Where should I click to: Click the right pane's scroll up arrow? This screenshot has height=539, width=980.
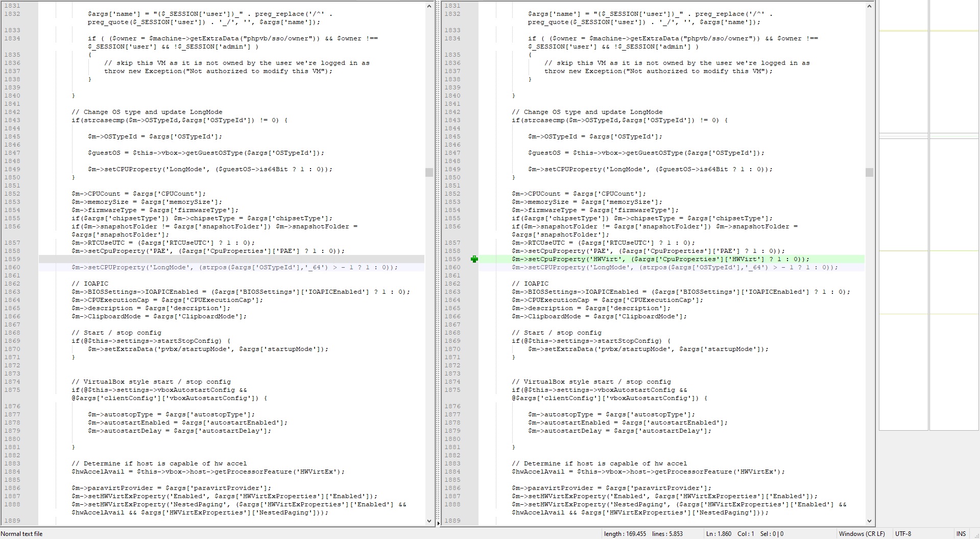click(869, 6)
